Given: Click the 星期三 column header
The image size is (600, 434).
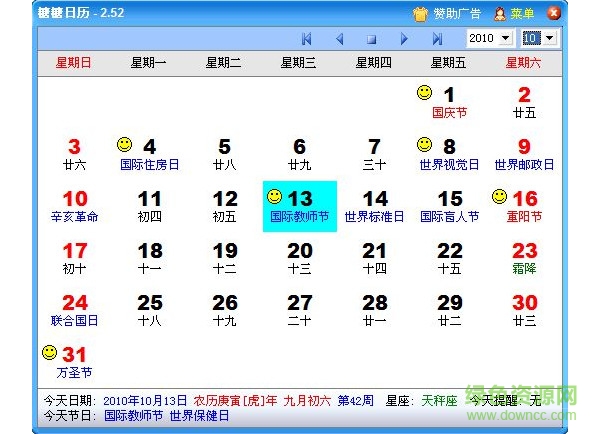Looking at the screenshot, I should (298, 62).
